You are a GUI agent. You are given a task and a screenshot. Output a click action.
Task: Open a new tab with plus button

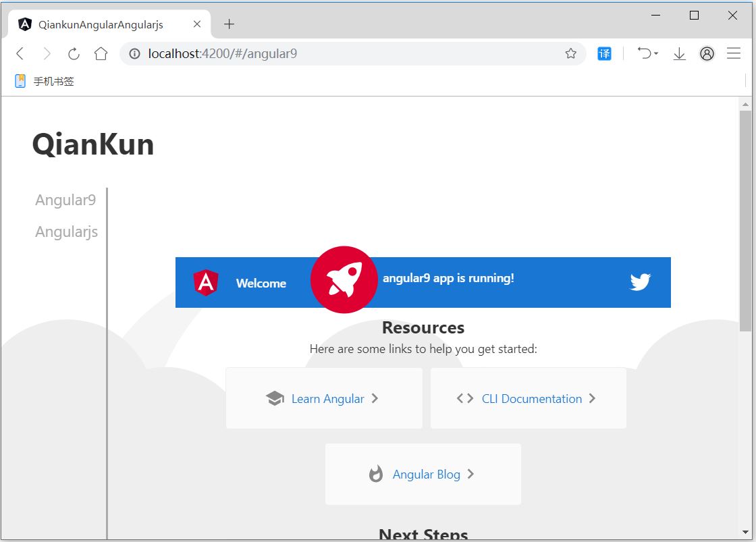click(229, 24)
